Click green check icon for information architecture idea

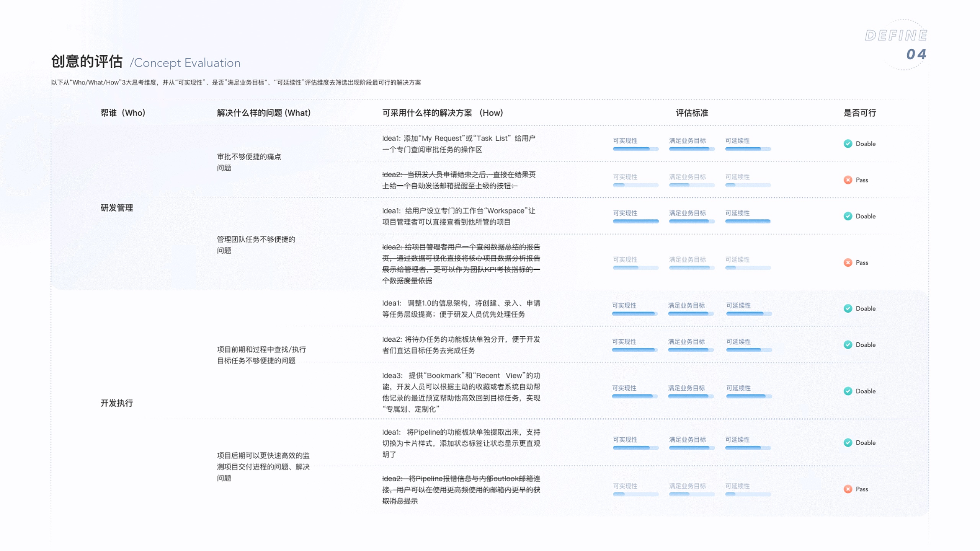coord(848,308)
